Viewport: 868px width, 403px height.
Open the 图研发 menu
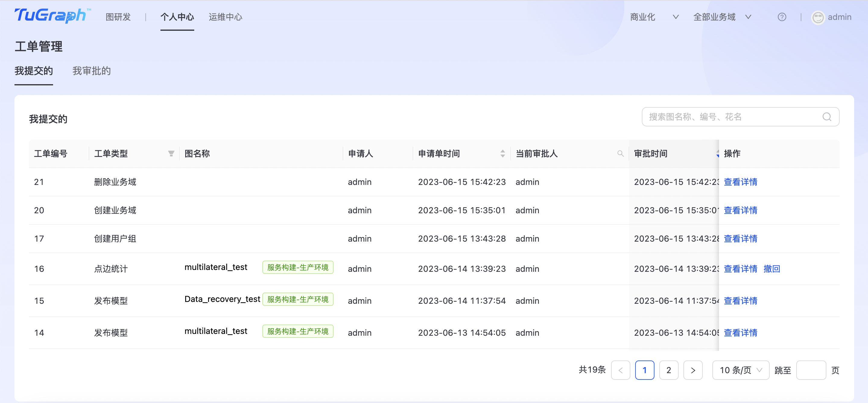(x=118, y=17)
